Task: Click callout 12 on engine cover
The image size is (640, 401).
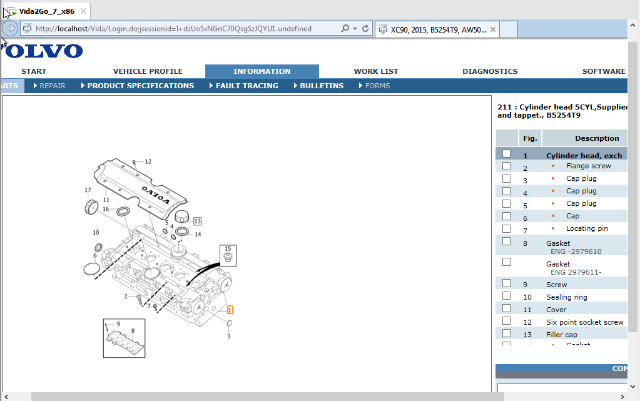Action: pyautogui.click(x=148, y=162)
